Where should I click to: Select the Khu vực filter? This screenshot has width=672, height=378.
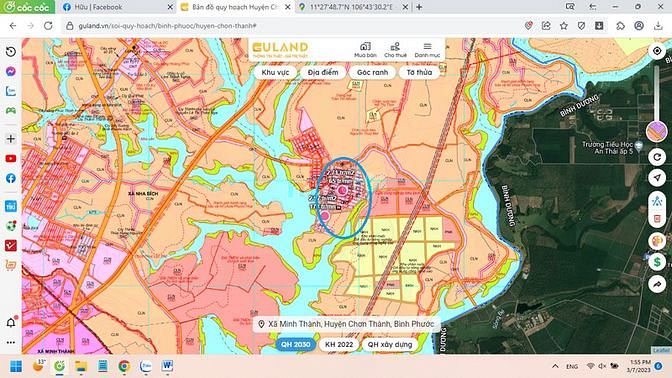(275, 72)
